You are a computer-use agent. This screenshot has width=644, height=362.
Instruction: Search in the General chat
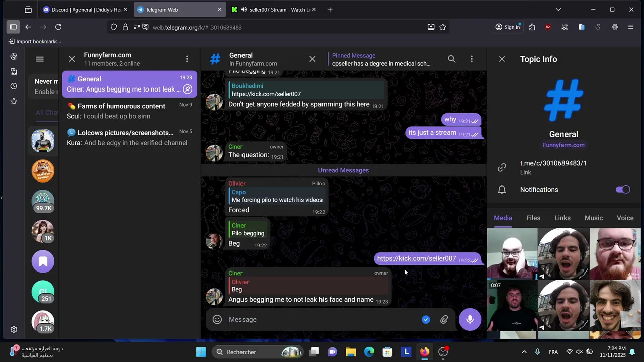coord(452,59)
